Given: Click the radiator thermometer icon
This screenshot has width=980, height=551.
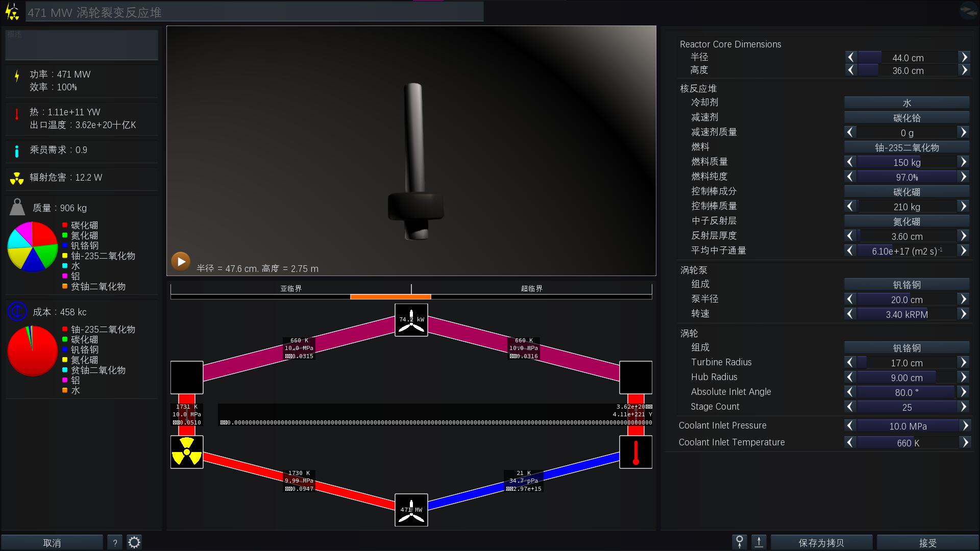Looking at the screenshot, I should point(635,452).
